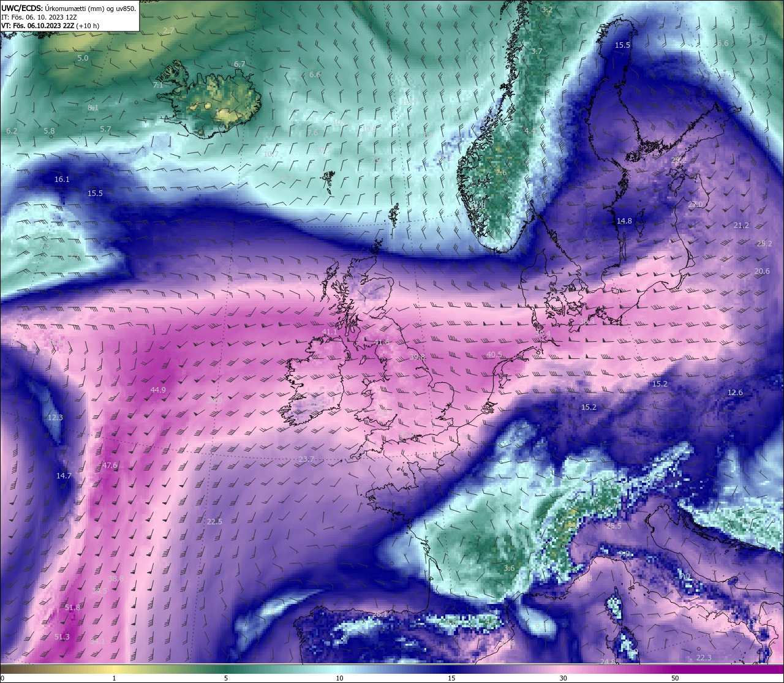Click the 12.3 value near the left edge
784x683 pixels.
[55, 418]
